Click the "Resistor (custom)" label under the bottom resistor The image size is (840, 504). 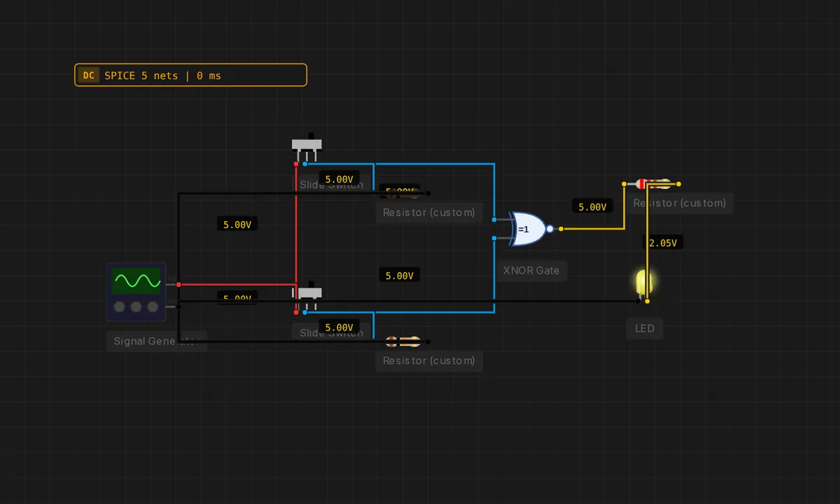(429, 360)
